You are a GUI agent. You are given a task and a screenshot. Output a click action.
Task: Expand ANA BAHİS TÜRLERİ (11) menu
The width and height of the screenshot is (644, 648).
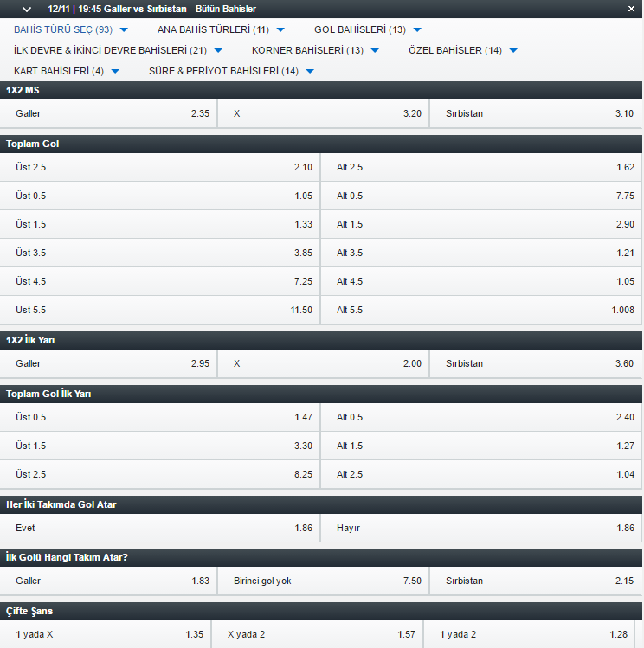click(x=221, y=29)
